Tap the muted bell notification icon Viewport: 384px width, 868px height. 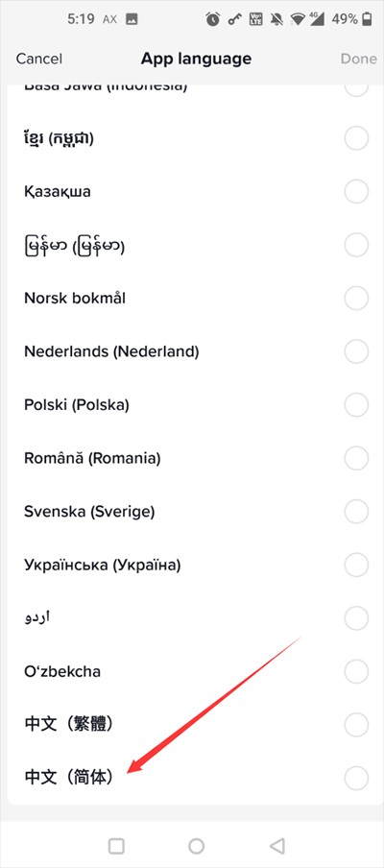coord(276,19)
